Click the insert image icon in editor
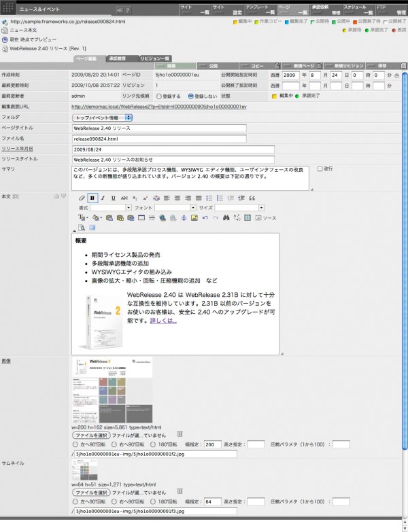 [x=194, y=217]
